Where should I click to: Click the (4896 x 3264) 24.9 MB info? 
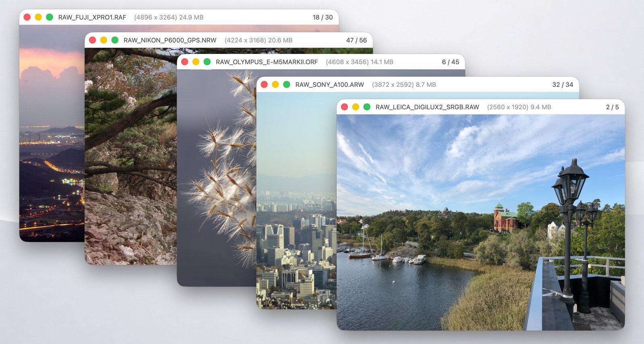[169, 17]
